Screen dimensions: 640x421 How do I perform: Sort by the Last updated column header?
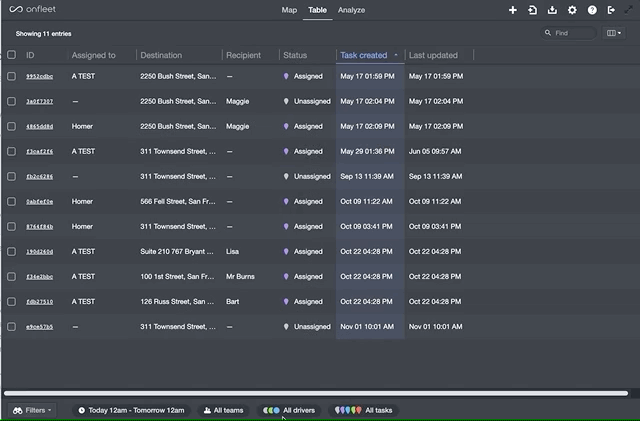(433, 55)
